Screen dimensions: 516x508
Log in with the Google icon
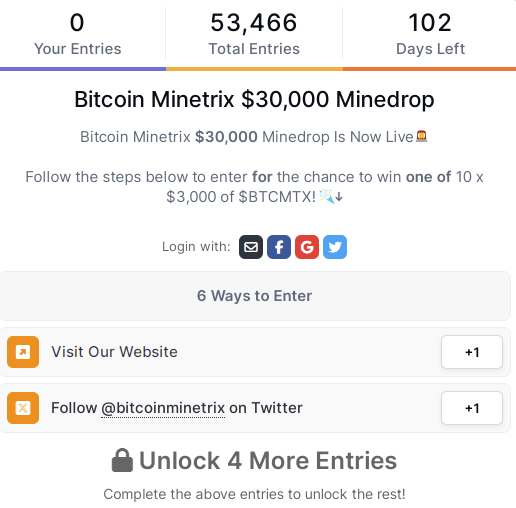307,247
